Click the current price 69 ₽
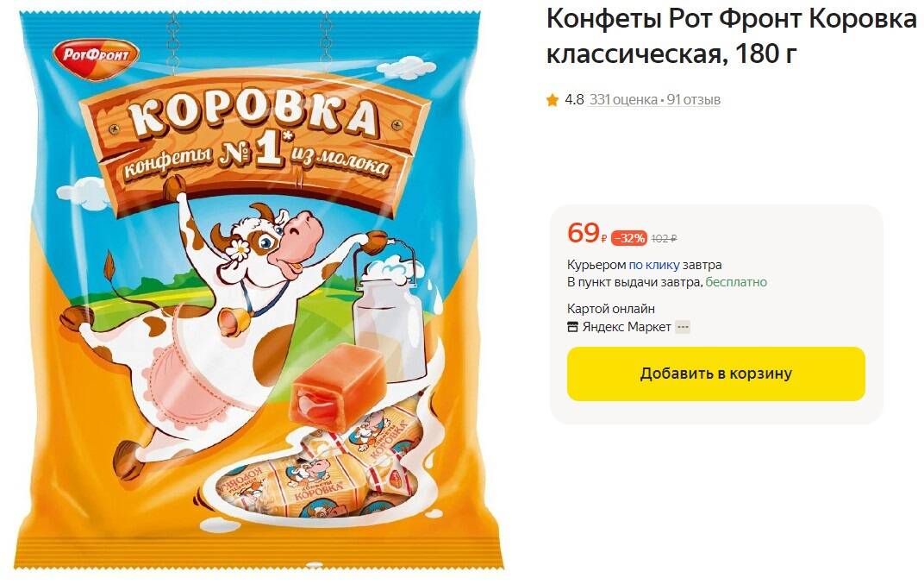The image size is (924, 584). (x=587, y=233)
